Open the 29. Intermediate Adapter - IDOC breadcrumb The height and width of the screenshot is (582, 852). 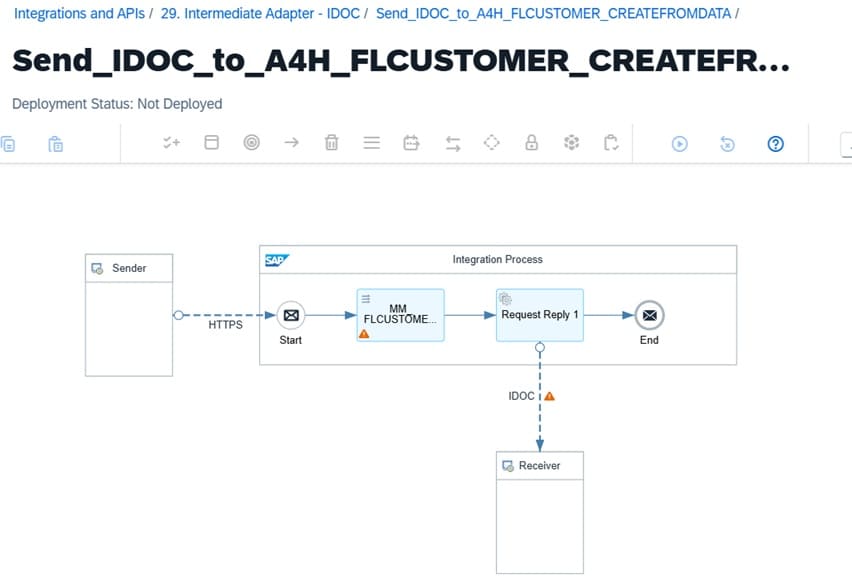tap(260, 14)
